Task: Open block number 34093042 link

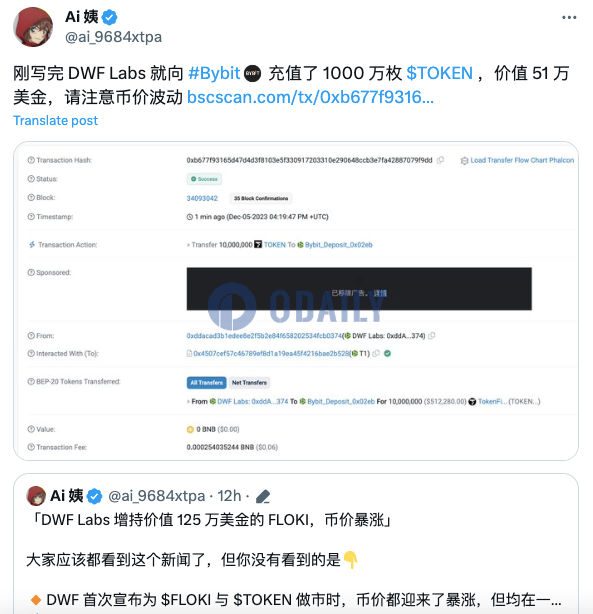Action: pos(202,199)
